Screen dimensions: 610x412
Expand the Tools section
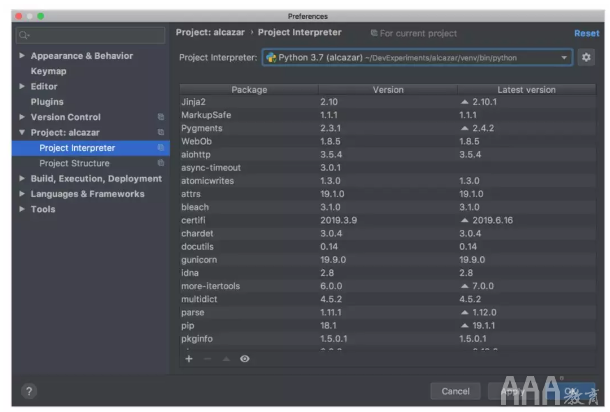(x=22, y=209)
